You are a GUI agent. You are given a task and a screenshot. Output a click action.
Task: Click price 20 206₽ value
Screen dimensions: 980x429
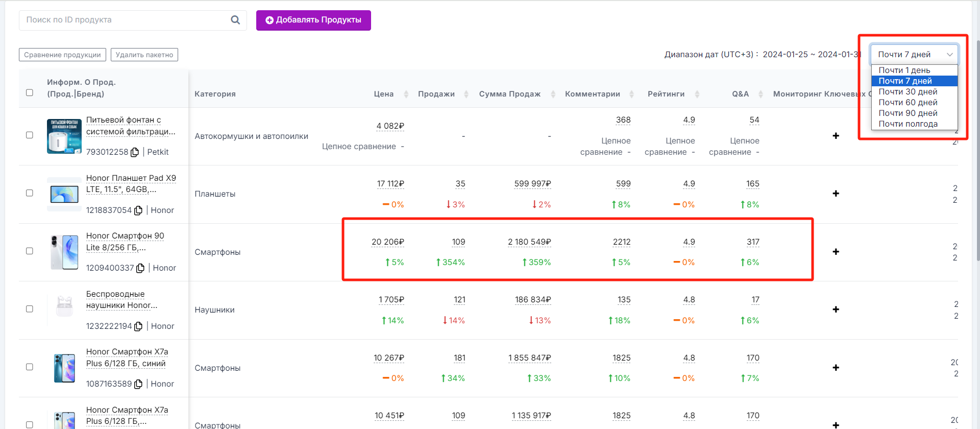click(x=388, y=242)
